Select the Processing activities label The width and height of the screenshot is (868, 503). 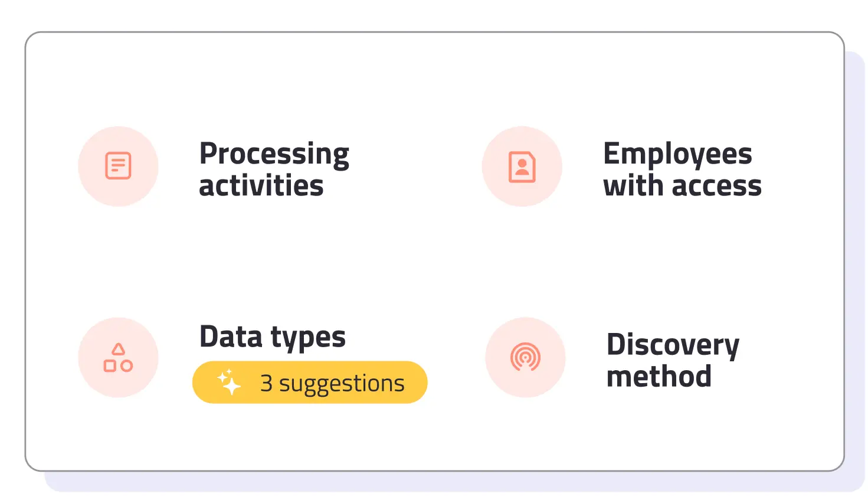point(274,169)
